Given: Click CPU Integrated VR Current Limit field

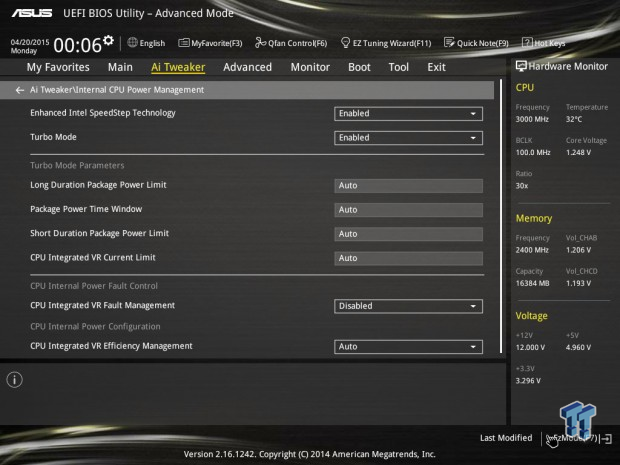Looking at the screenshot, I should (408, 258).
